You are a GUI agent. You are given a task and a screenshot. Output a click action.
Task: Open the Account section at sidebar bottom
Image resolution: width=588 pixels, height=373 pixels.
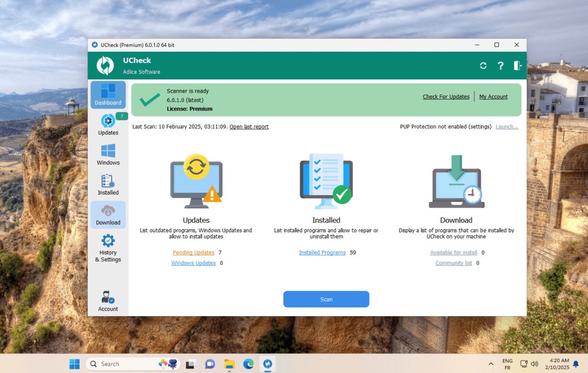tap(107, 300)
